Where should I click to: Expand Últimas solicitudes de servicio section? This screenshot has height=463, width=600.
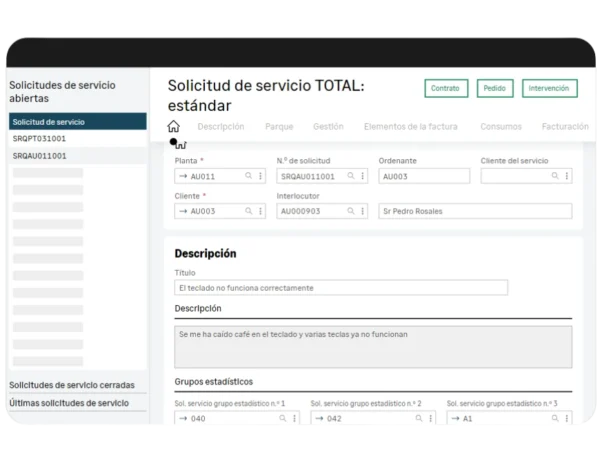pos(68,403)
